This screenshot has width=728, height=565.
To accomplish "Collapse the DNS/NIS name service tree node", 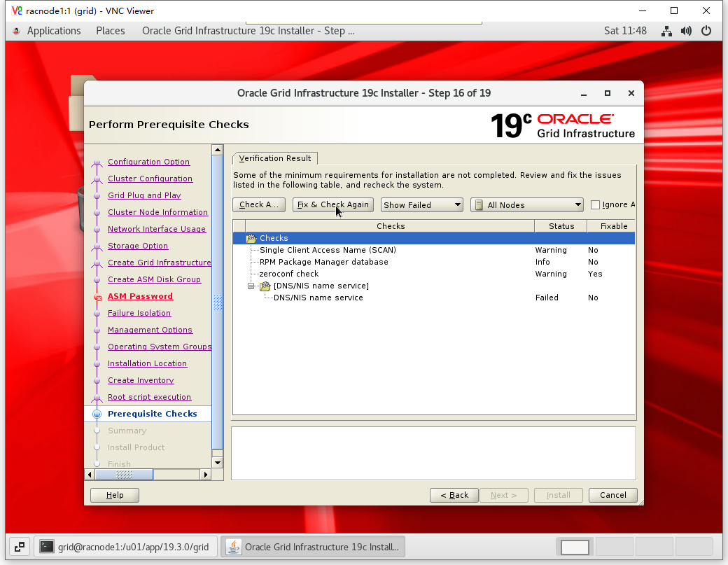I will (251, 286).
